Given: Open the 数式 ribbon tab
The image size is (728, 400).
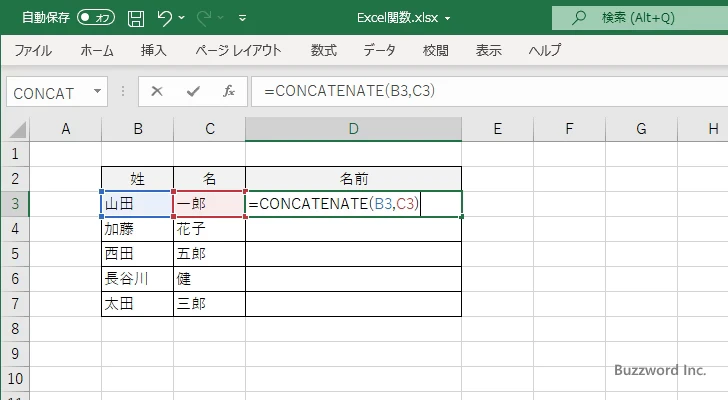Looking at the screenshot, I should tap(324, 50).
